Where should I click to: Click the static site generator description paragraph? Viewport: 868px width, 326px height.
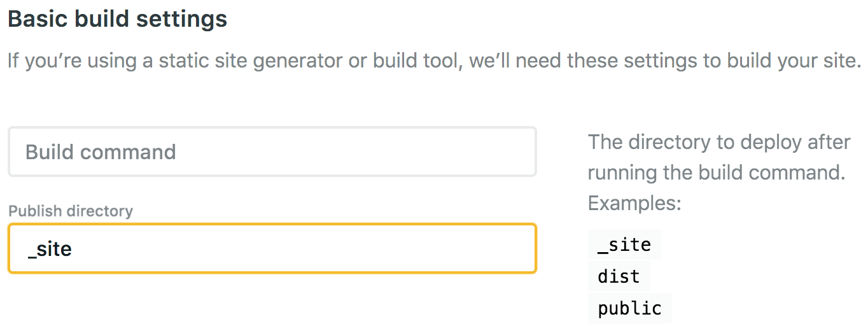click(x=434, y=62)
